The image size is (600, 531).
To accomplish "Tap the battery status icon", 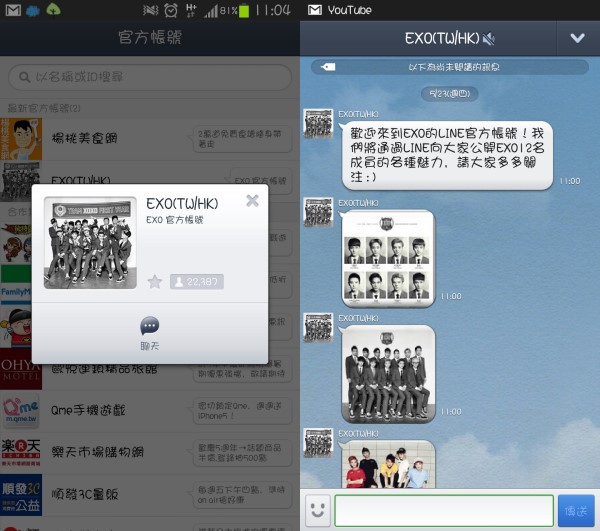I will pyautogui.click(x=244, y=11).
